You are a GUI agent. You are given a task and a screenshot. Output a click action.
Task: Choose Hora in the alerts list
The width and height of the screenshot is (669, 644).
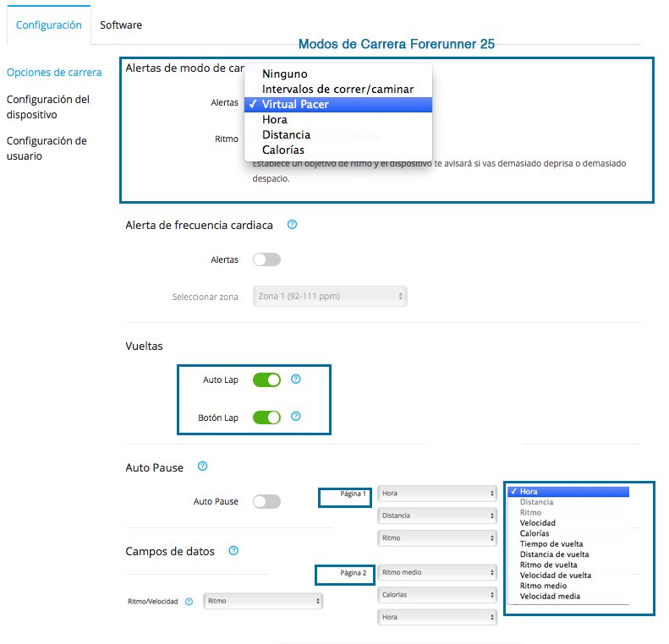tap(338, 120)
